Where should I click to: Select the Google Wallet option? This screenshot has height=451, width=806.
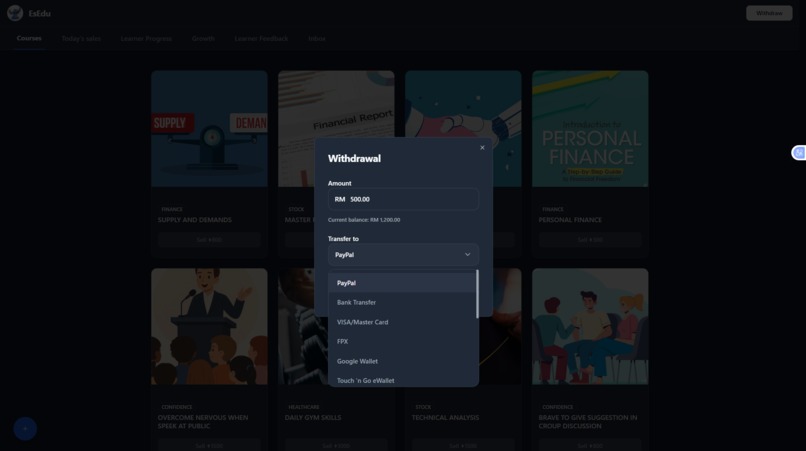click(x=401, y=361)
